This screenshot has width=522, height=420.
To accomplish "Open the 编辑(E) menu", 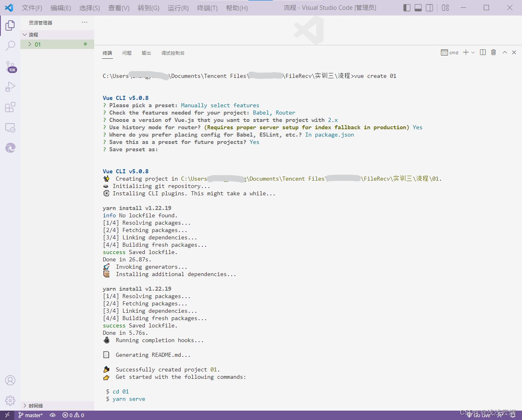I will [61, 8].
